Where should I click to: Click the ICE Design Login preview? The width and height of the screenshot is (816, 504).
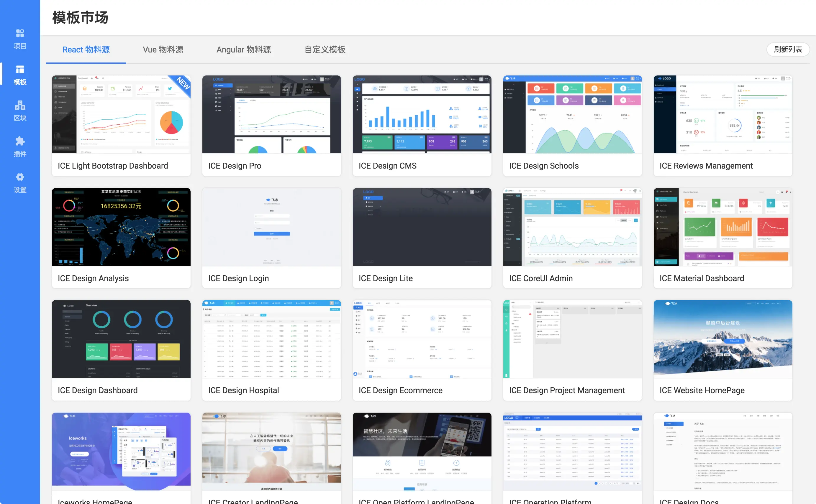pyautogui.click(x=271, y=227)
